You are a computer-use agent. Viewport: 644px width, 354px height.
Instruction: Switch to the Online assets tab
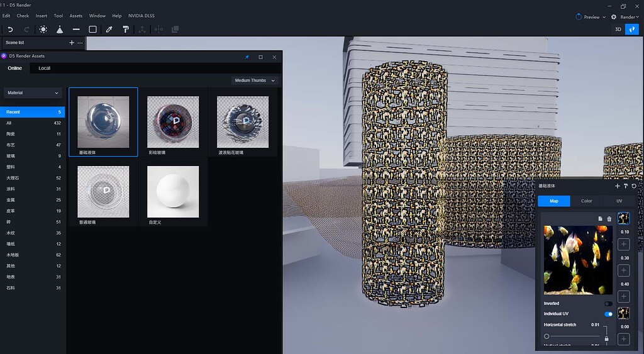15,68
